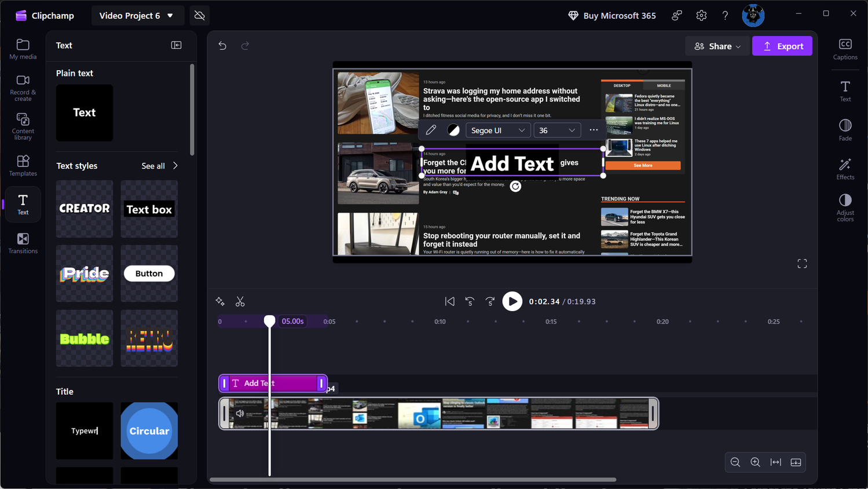Open Adjust colors panel
Screen dimensions: 868x489
[845, 207]
